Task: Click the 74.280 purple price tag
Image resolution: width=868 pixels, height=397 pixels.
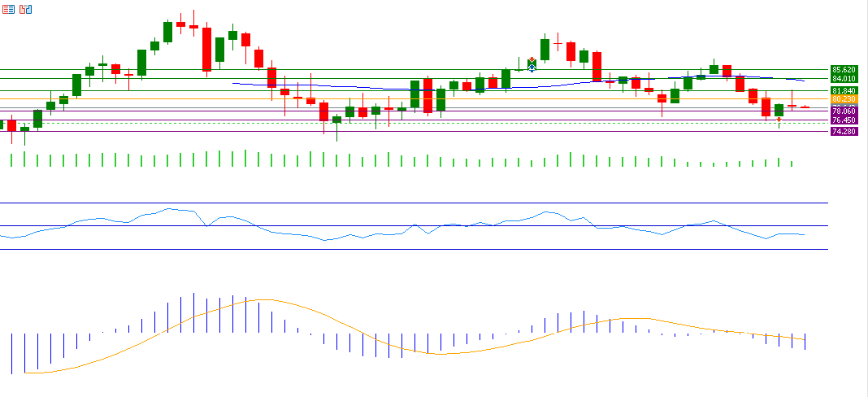Action: (845, 131)
